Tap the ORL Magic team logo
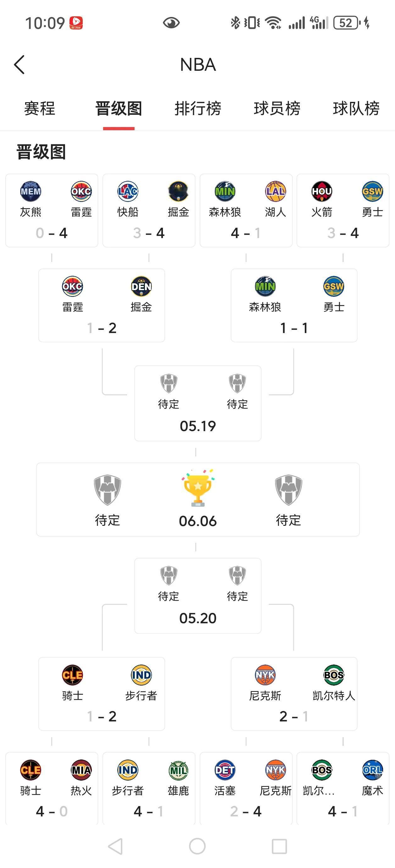The height and width of the screenshot is (868, 395). point(372,770)
